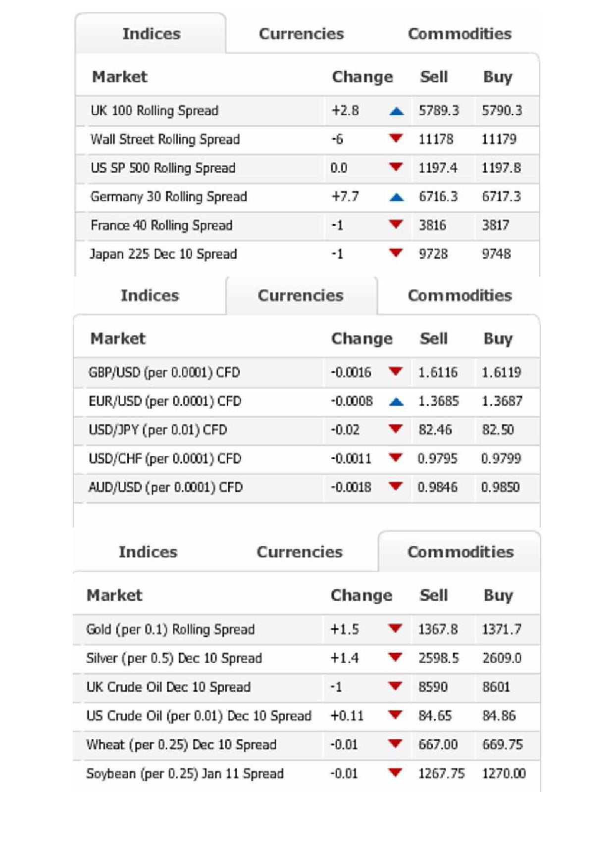This screenshot has height=868, width=614.
Task: Open UK 100 Rolling Spread market
Action: [x=154, y=110]
